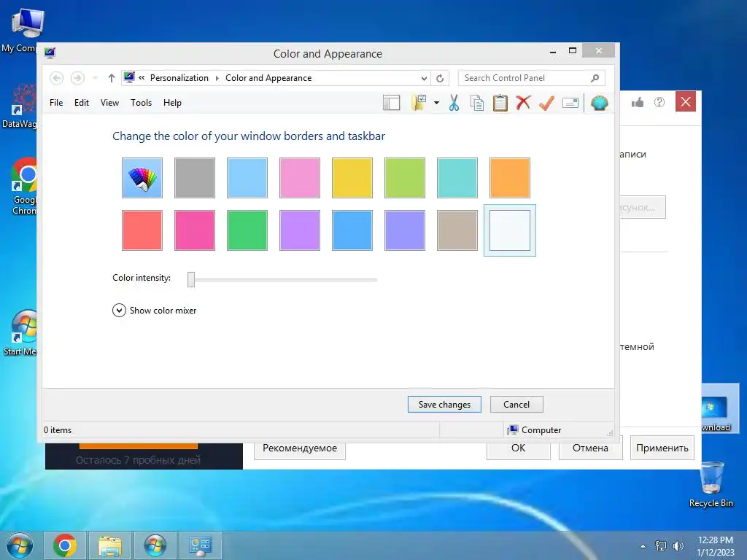Click the Properties card icon in toolbar
Viewport: 747px width, 560px height.
pyautogui.click(x=570, y=103)
